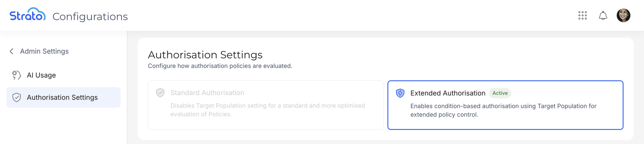Click the Standard Authorisation shield icon

coord(160,93)
